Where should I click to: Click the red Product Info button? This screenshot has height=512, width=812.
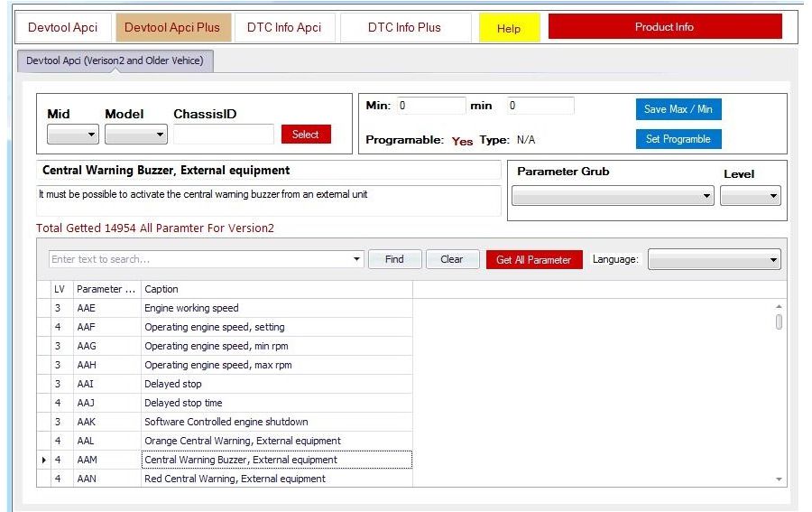[x=664, y=27]
